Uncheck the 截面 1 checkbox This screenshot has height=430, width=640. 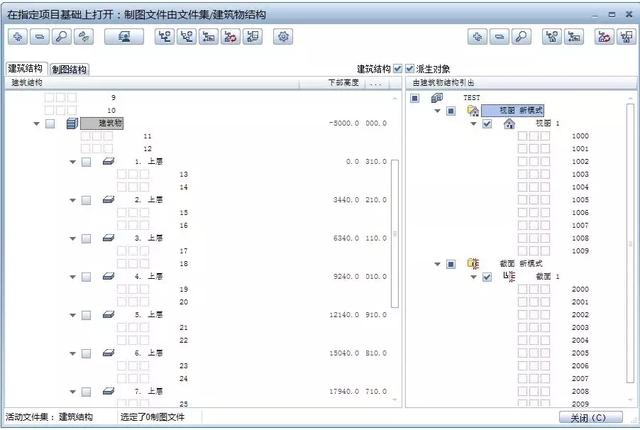(x=487, y=277)
